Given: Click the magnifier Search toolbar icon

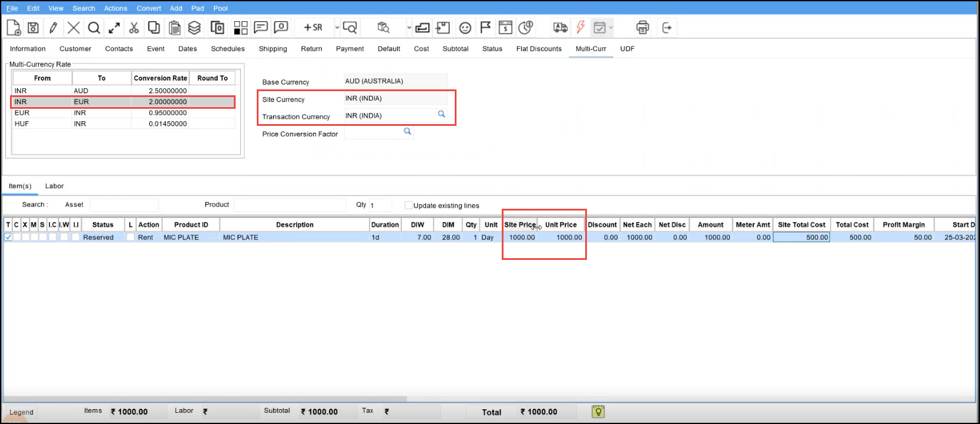Looking at the screenshot, I should coord(94,28).
